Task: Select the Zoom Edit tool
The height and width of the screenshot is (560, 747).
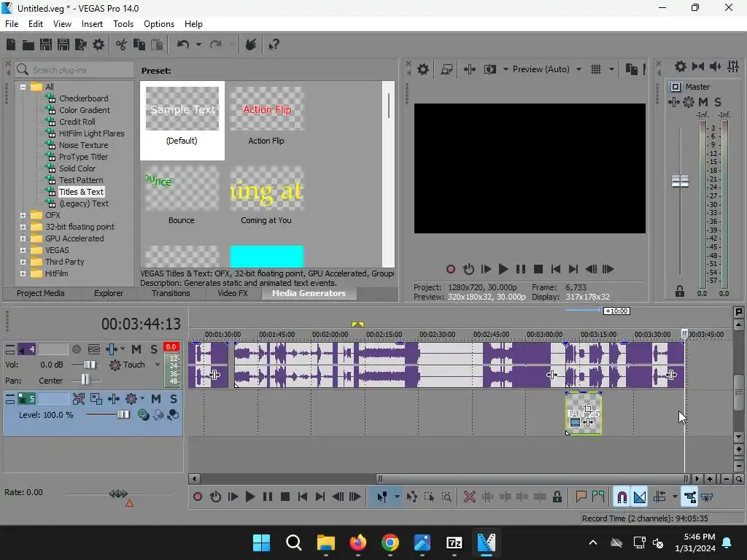Action: 446,497
